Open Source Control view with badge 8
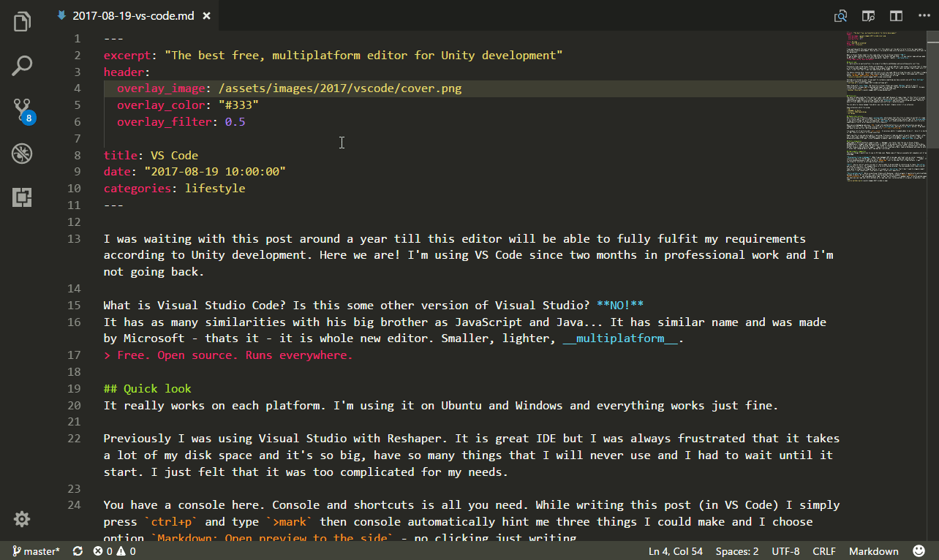The image size is (939, 560). tap(22, 110)
